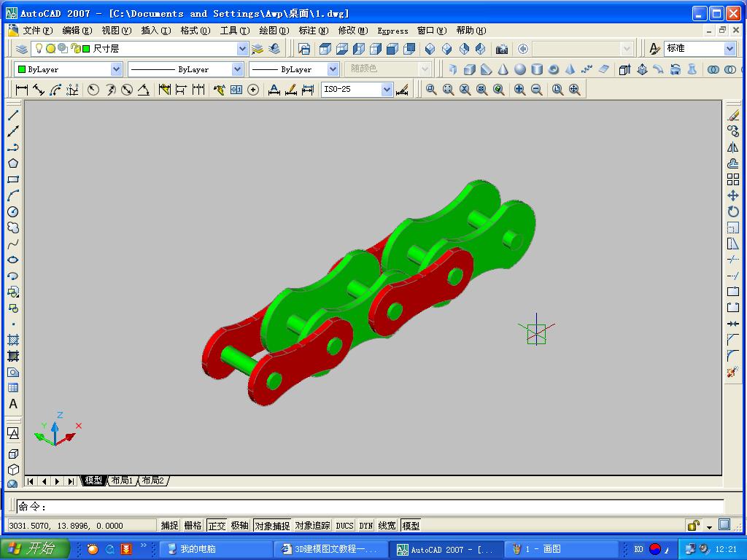Open the 文件(F) menu
747x560 pixels.
(38, 31)
